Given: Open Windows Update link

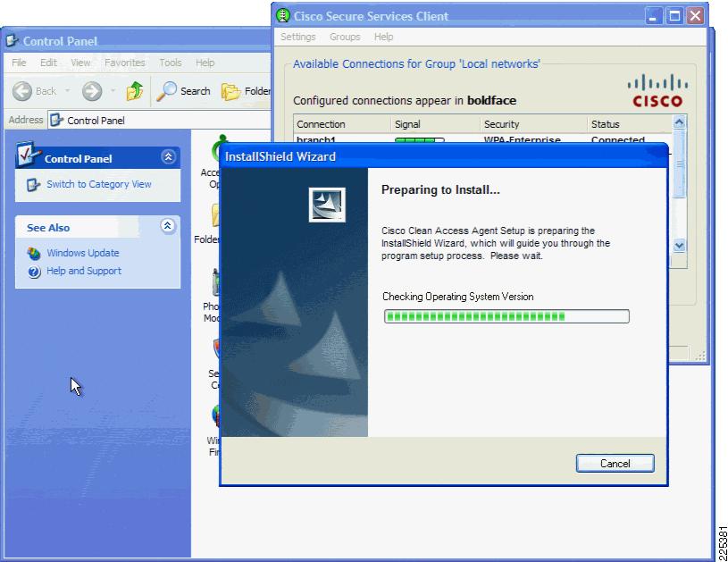Looking at the screenshot, I should [83, 253].
